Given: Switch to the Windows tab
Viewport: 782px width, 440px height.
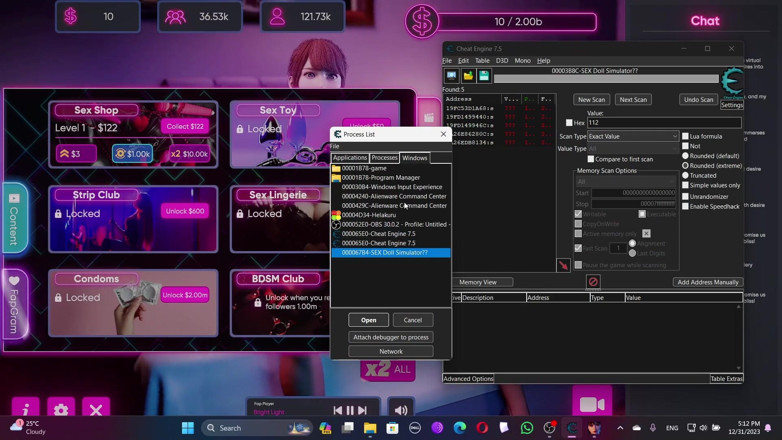Looking at the screenshot, I should 414,158.
